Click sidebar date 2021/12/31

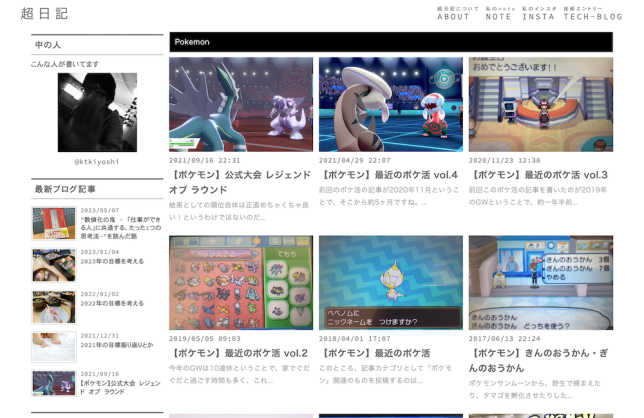coord(100,336)
